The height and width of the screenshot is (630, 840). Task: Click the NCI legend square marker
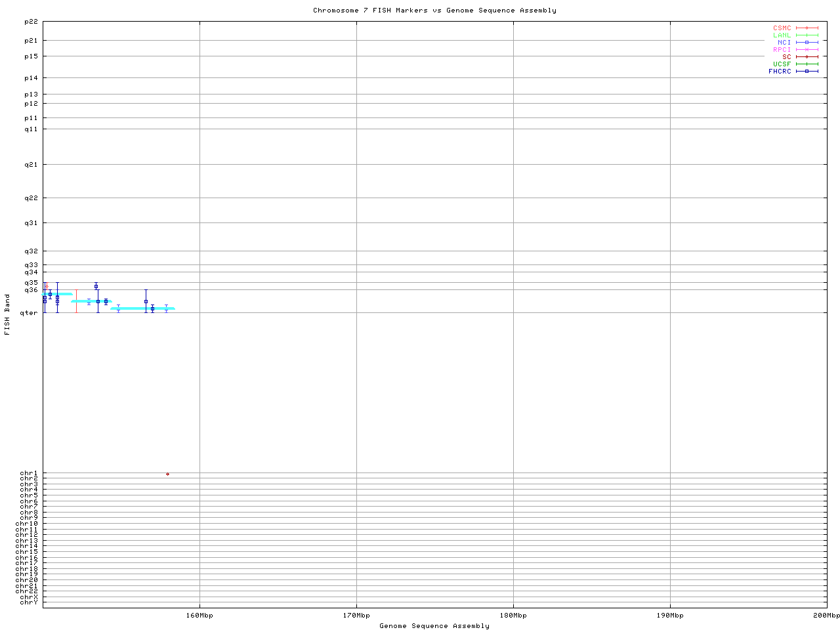coord(807,43)
